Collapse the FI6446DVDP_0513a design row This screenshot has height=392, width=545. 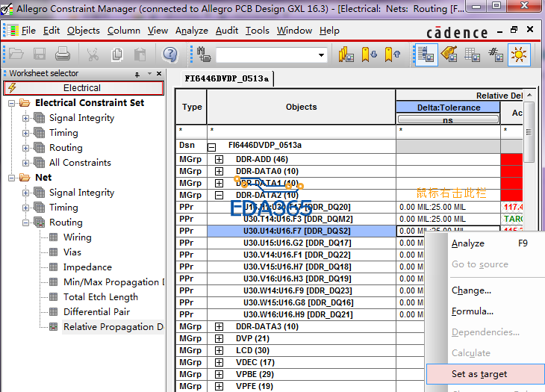coord(212,147)
